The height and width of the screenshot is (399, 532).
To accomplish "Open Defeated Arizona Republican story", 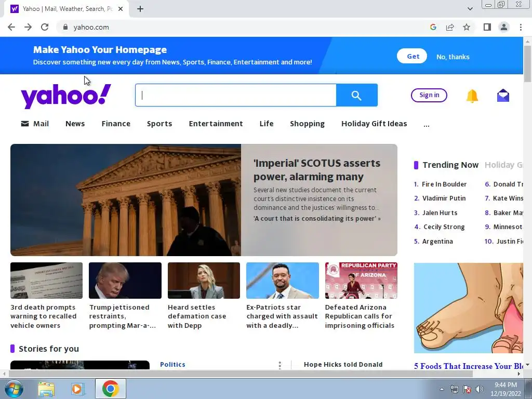I will pyautogui.click(x=361, y=296).
